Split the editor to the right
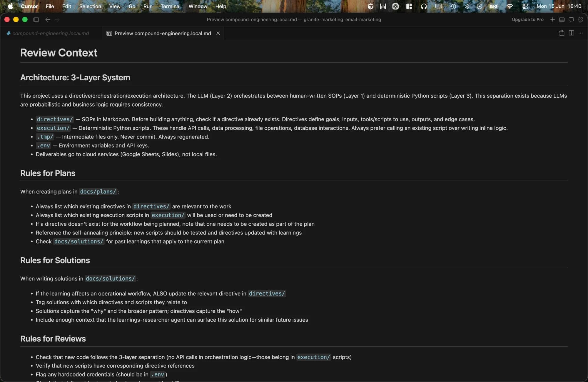The height and width of the screenshot is (382, 588). pos(571,33)
